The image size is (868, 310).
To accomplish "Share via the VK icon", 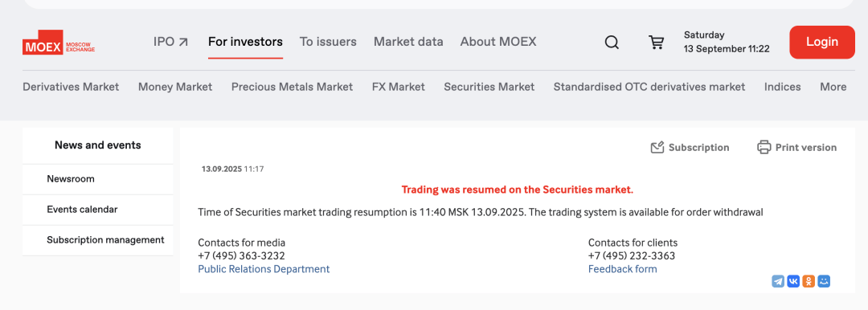I will coord(793,281).
